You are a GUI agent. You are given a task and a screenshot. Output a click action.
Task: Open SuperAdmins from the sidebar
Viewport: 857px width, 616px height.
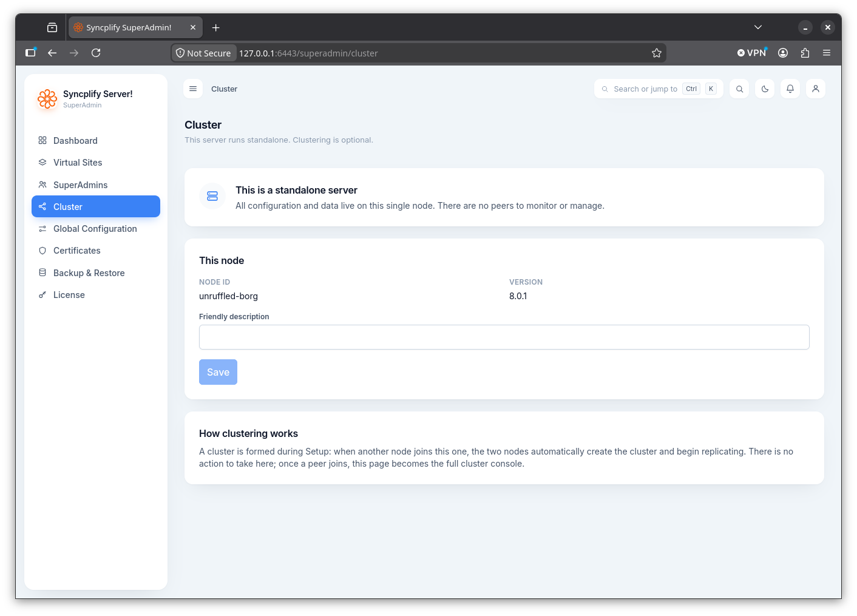tap(96, 185)
